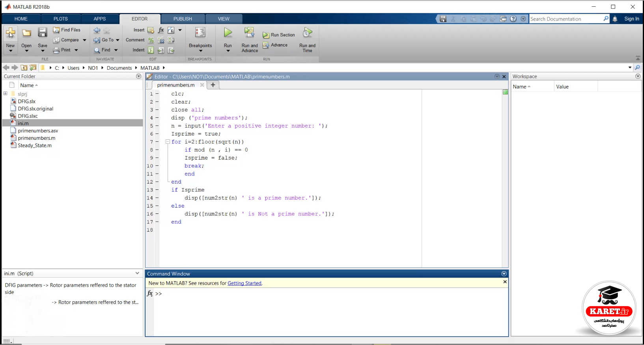
Task: Open Workspace panel actions menu
Action: [638, 76]
